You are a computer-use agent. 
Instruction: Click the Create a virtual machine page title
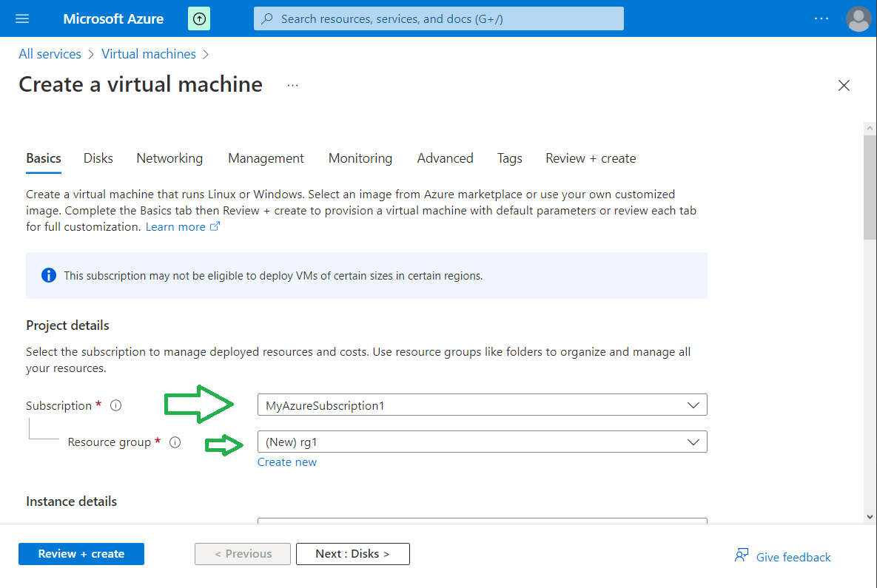click(x=141, y=84)
